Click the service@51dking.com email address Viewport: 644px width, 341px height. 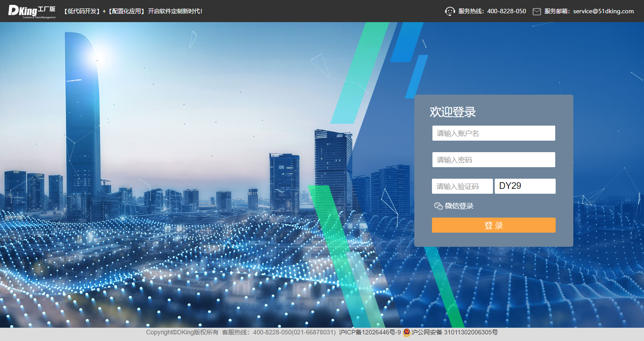[x=603, y=11]
